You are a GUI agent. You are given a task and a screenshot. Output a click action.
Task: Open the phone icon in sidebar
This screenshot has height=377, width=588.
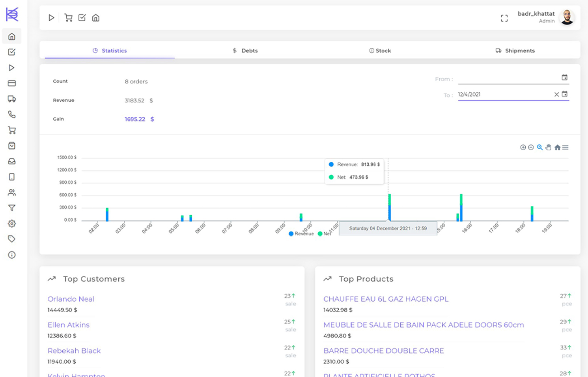coord(12,114)
